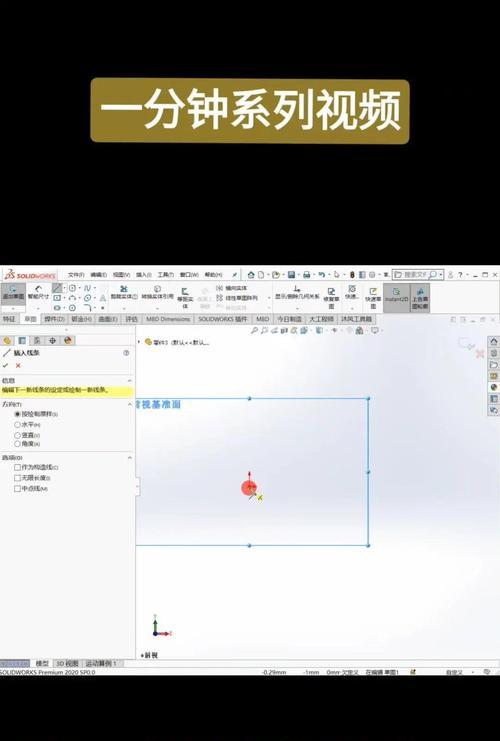Viewport: 500px width, 741px height.
Task: Select the Sketch Text (A) tool
Action: (x=103, y=298)
